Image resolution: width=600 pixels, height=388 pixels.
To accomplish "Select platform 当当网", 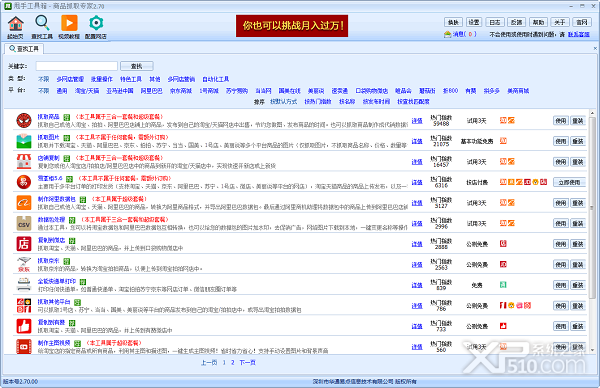I will [263, 91].
